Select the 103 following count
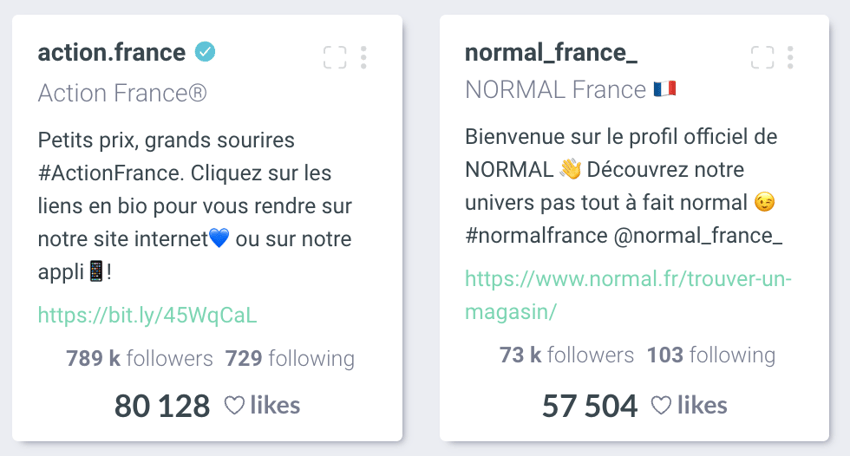 click(711, 355)
